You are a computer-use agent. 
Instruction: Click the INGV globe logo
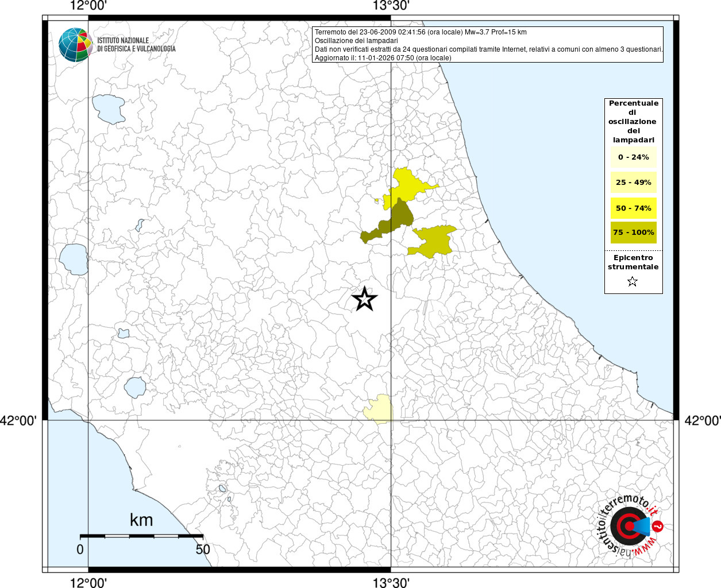coord(75,44)
